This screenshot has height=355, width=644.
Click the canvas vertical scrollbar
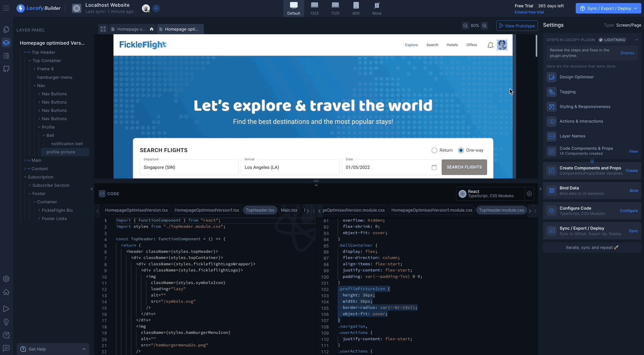coord(536,45)
